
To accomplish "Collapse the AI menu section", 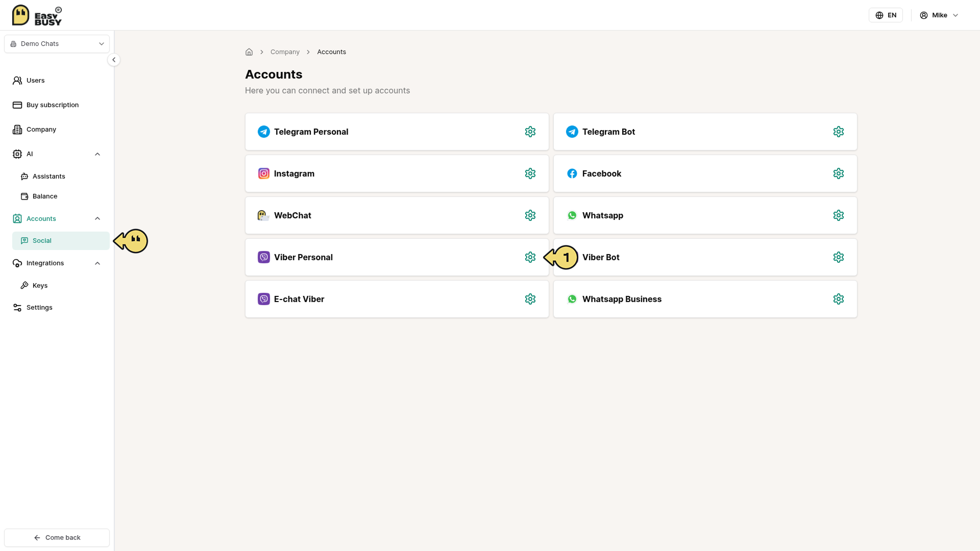I will (97, 154).
